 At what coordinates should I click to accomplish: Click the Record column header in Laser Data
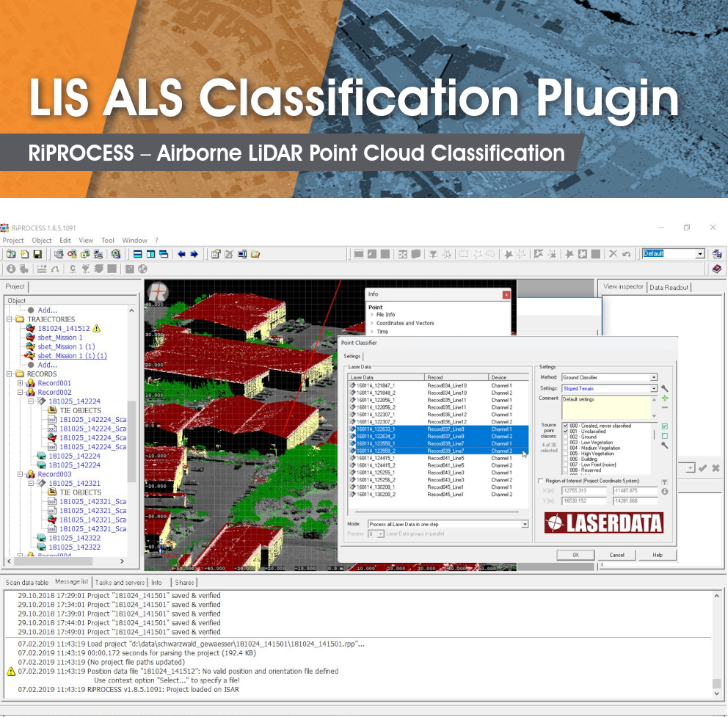coord(457,377)
